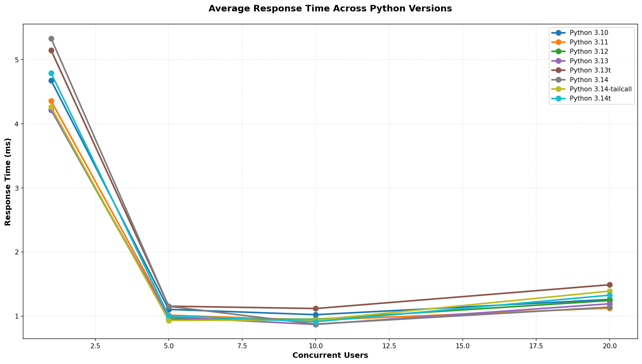
Task: Click the Python 3.14t cyan legend marker
Action: coord(559,99)
